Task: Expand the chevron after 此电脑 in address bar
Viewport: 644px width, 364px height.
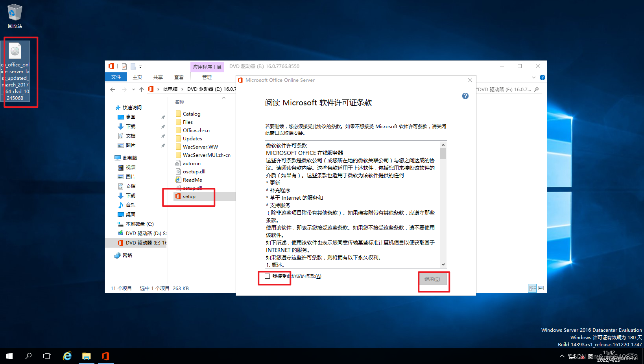Action: click(183, 89)
